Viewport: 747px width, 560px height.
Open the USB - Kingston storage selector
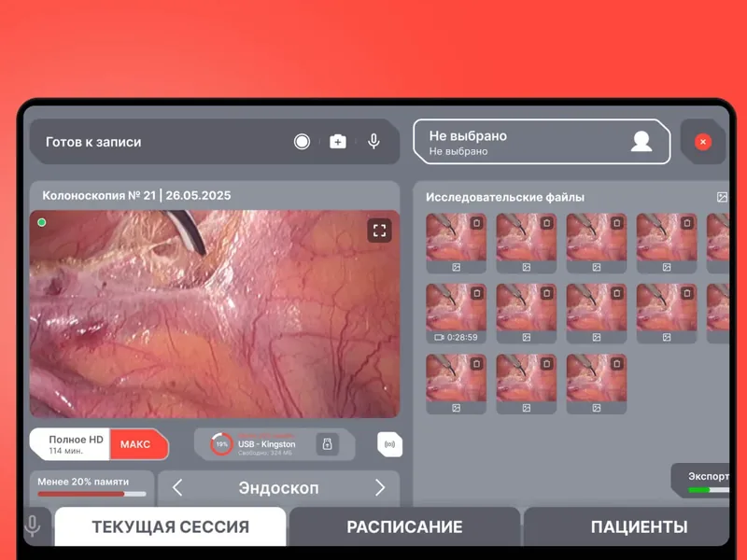coord(275,444)
